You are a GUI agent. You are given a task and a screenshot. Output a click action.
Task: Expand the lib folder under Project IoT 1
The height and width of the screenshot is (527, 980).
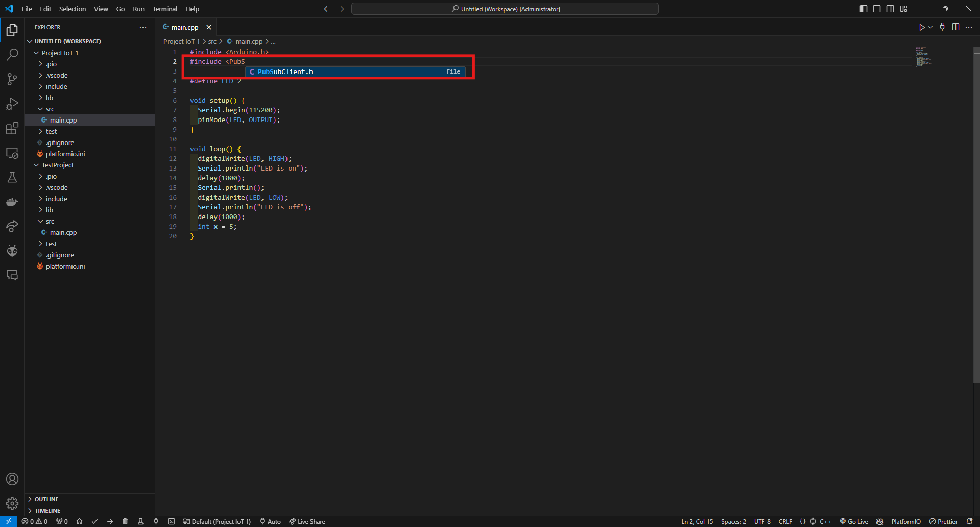click(89, 98)
